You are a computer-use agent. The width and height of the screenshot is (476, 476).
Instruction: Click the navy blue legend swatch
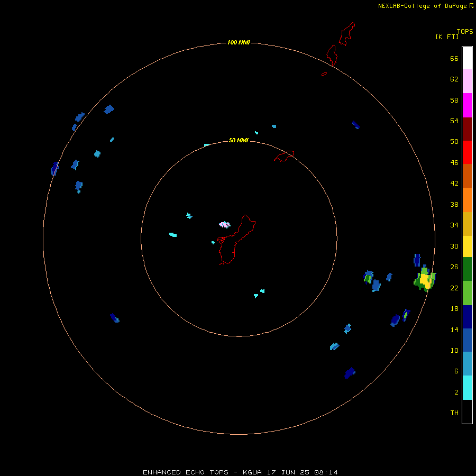pyautogui.click(x=467, y=317)
